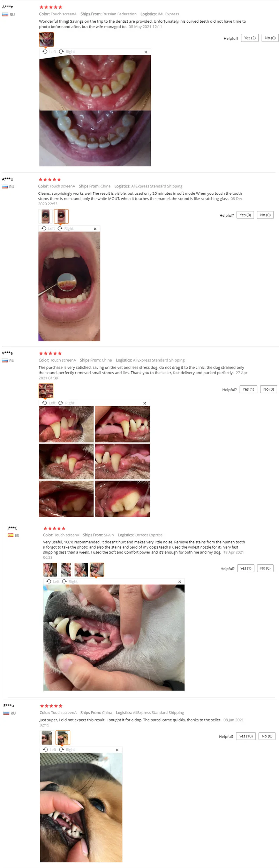Rotate A***n's review photo right

(x=67, y=52)
